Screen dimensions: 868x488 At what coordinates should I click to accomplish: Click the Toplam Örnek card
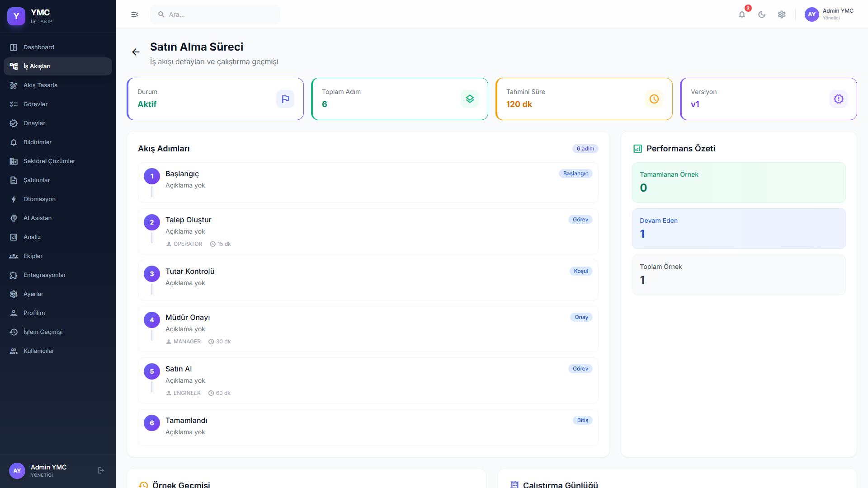tap(739, 275)
